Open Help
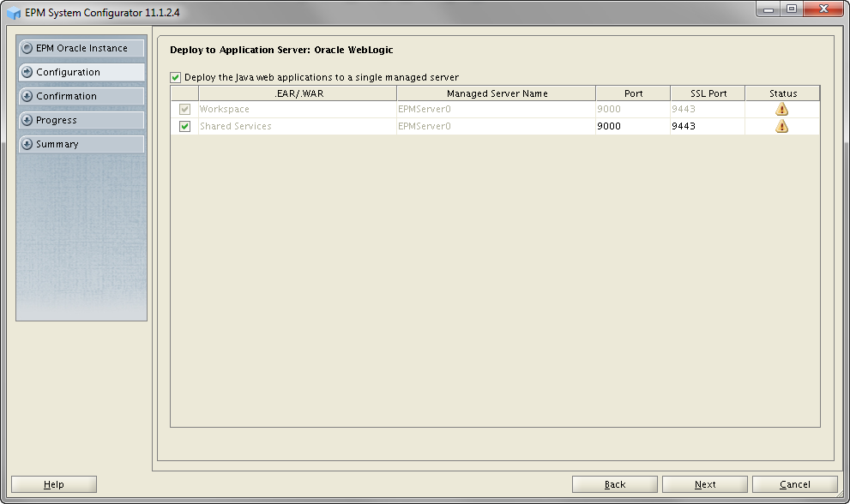Image resolution: width=850 pixels, height=504 pixels. (54, 484)
